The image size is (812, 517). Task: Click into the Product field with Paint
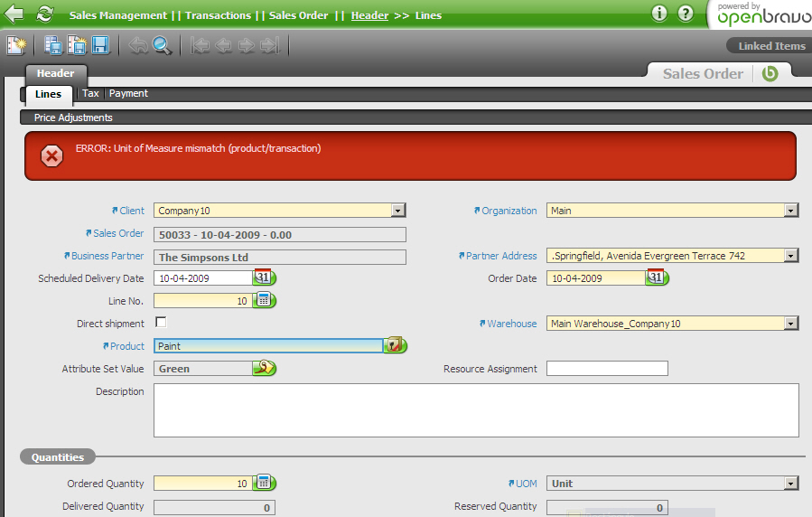click(268, 345)
